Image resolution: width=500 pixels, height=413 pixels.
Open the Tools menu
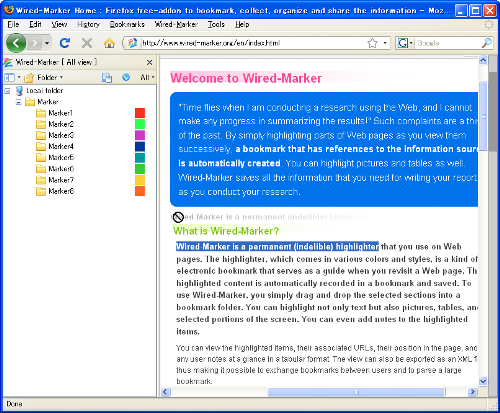coord(216,24)
